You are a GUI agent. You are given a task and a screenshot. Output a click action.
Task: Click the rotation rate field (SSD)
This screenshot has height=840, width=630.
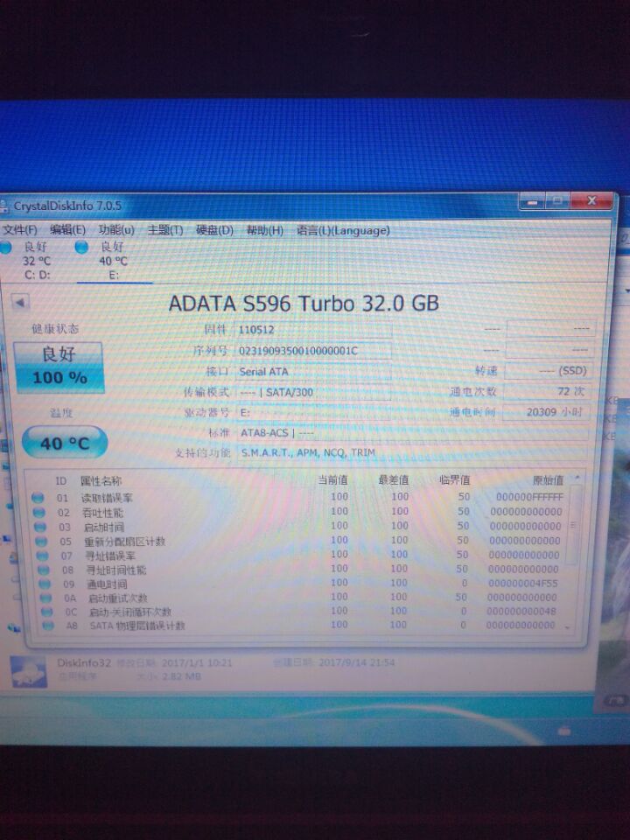(548, 370)
